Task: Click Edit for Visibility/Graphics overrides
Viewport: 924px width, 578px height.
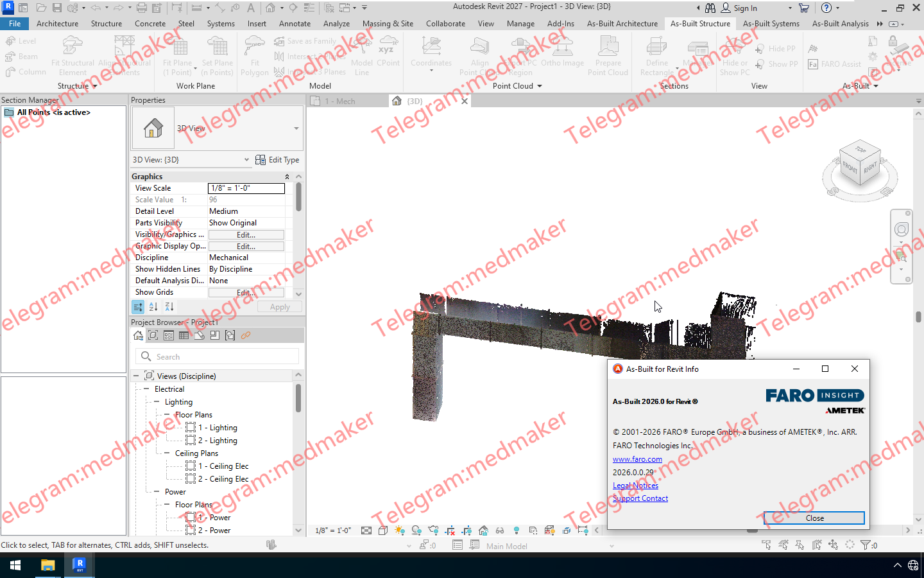Action: pos(246,235)
